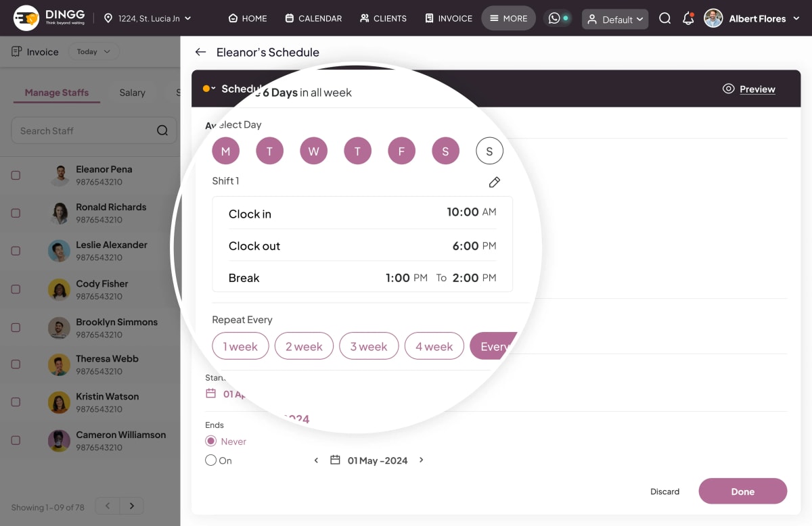Image resolution: width=812 pixels, height=526 pixels.
Task: Select the 'Never' end option
Action: pos(211,441)
